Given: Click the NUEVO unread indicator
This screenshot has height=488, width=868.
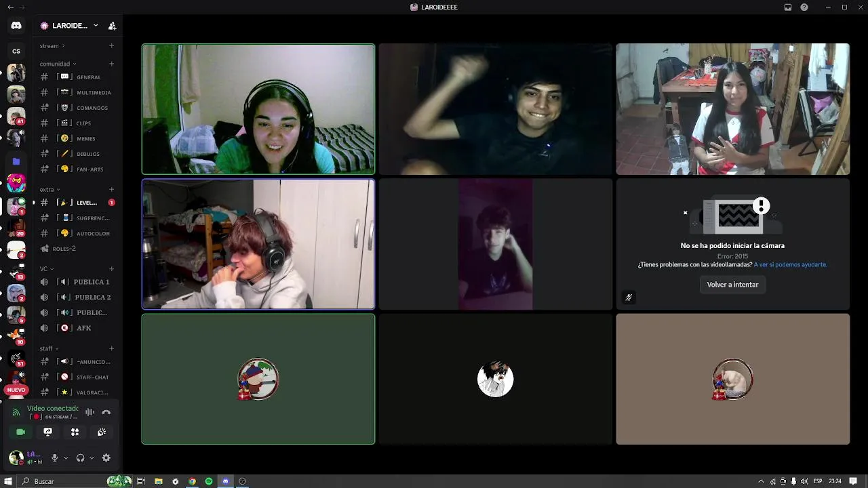Looking at the screenshot, I should (16, 390).
